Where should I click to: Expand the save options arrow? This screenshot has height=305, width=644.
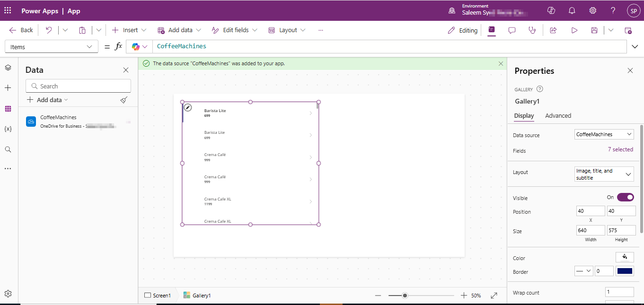[x=611, y=30]
